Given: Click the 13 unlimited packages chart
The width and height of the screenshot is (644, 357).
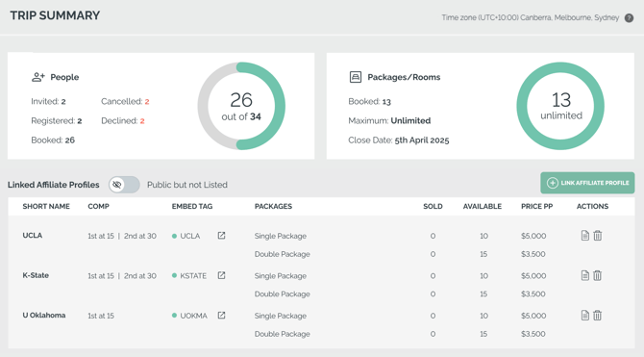Looking at the screenshot, I should coord(560,106).
